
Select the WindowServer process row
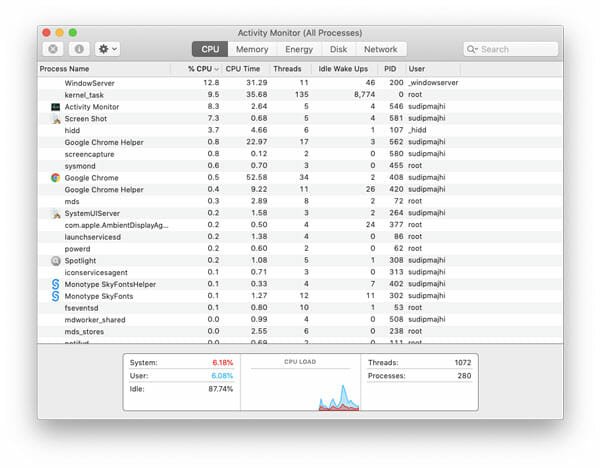pyautogui.click(x=300, y=83)
